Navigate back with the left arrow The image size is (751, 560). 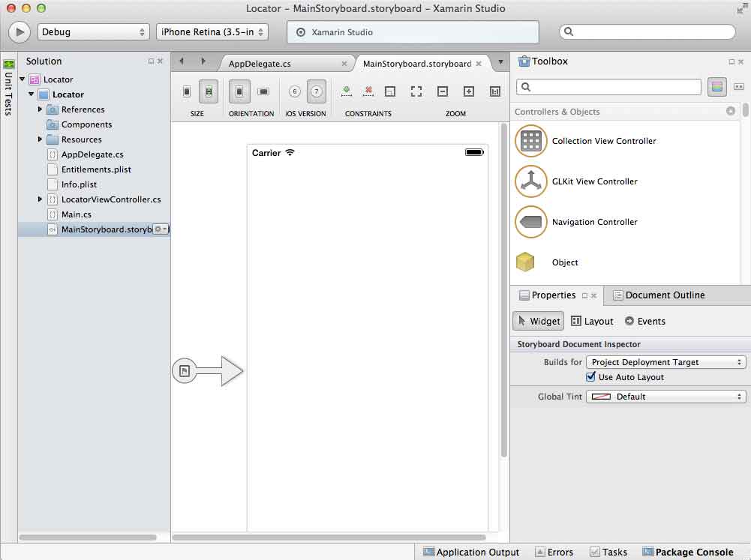(x=182, y=61)
